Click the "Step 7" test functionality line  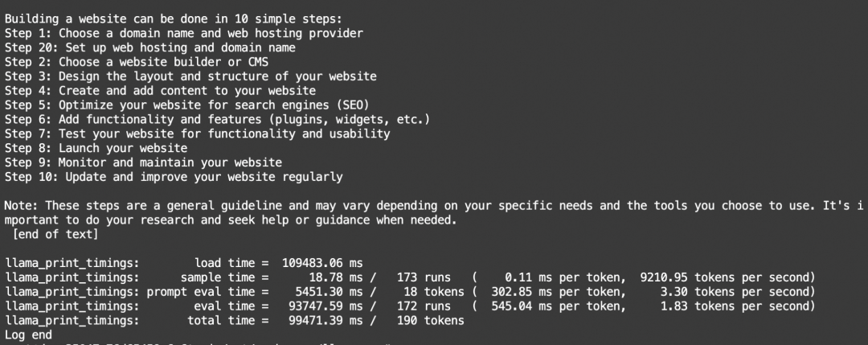197,133
